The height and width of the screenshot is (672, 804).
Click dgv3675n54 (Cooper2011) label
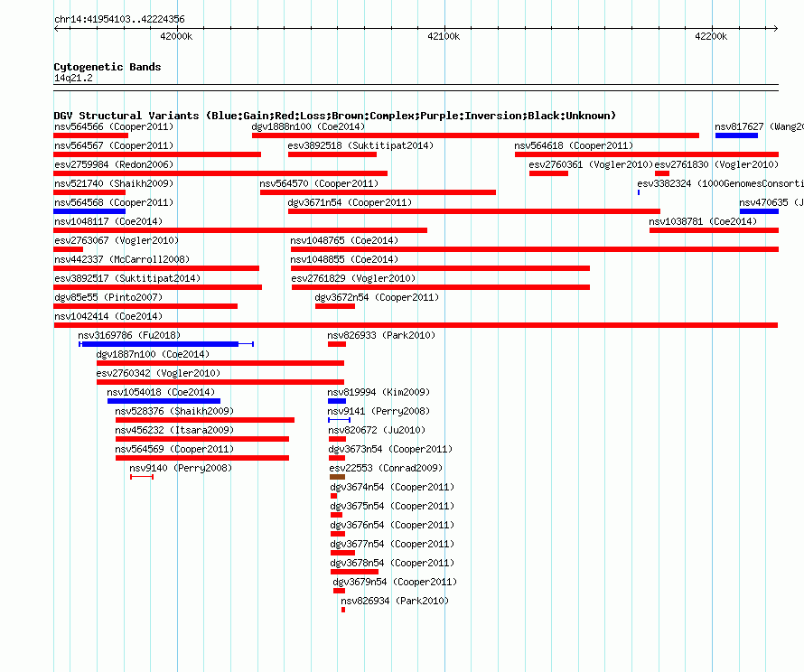coord(392,506)
